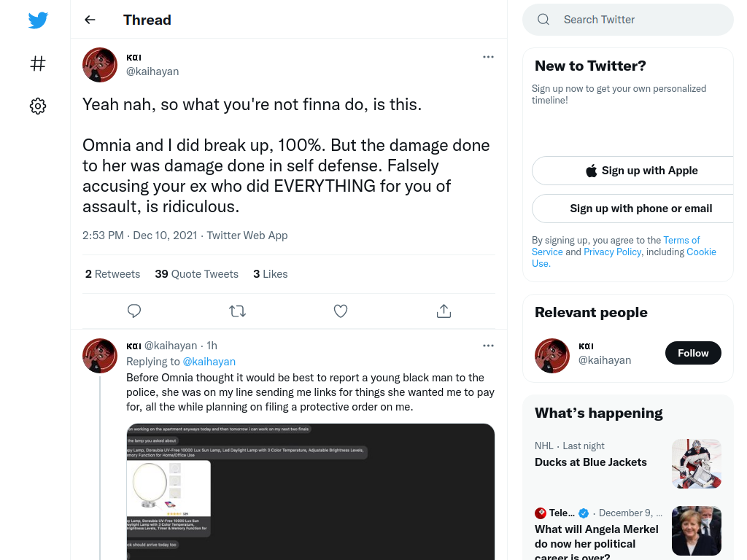
Task: Click the reply speech bubble icon
Action: pos(134,311)
